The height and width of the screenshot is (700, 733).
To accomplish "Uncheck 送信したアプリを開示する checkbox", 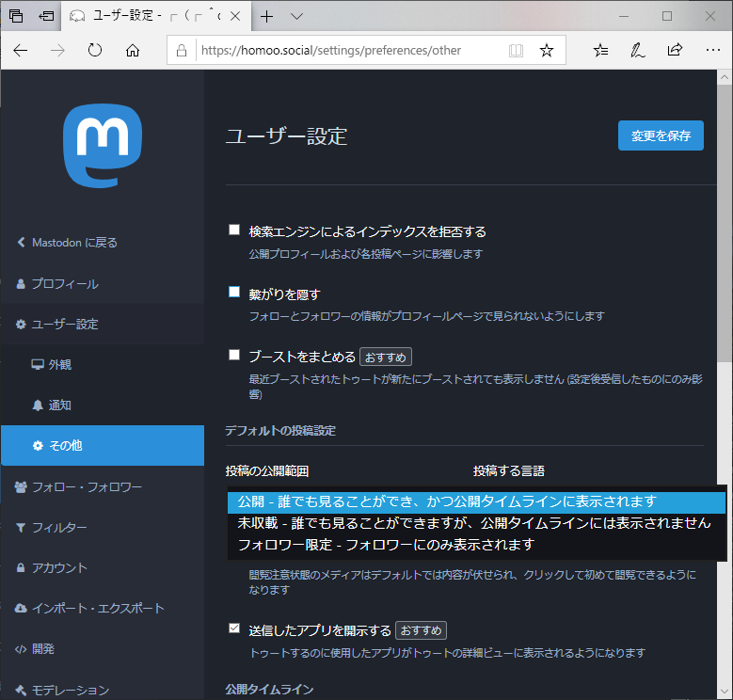I will pyautogui.click(x=234, y=628).
